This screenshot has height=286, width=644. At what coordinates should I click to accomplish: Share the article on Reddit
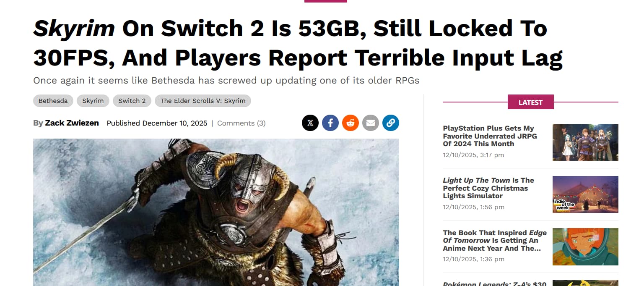pyautogui.click(x=351, y=123)
